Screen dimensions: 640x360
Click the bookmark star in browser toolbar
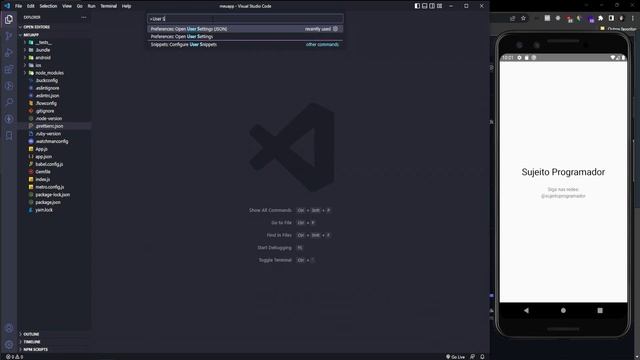point(523,18)
